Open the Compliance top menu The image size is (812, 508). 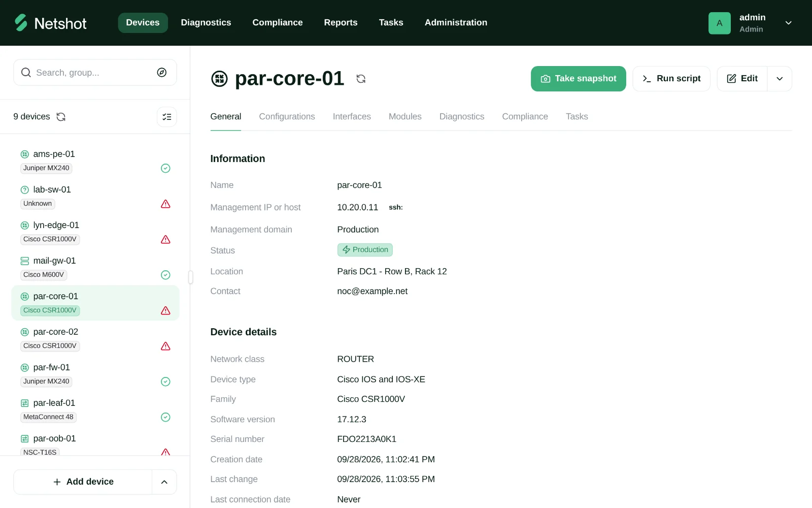coord(278,23)
